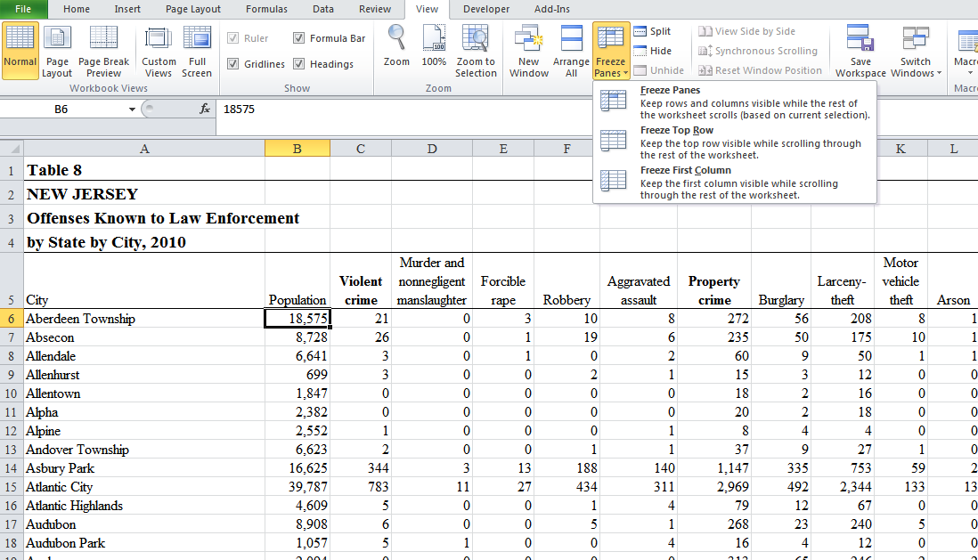This screenshot has width=978, height=560.
Task: Open Full Screen mode
Action: [x=195, y=51]
